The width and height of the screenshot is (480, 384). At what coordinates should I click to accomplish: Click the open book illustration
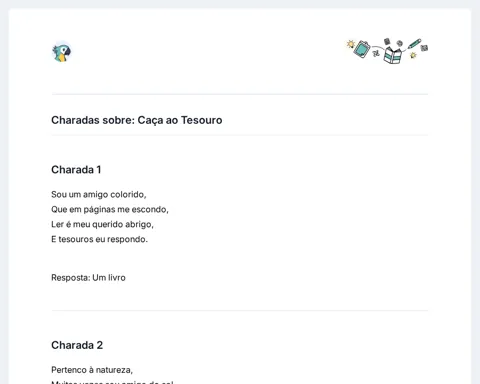pos(393,55)
